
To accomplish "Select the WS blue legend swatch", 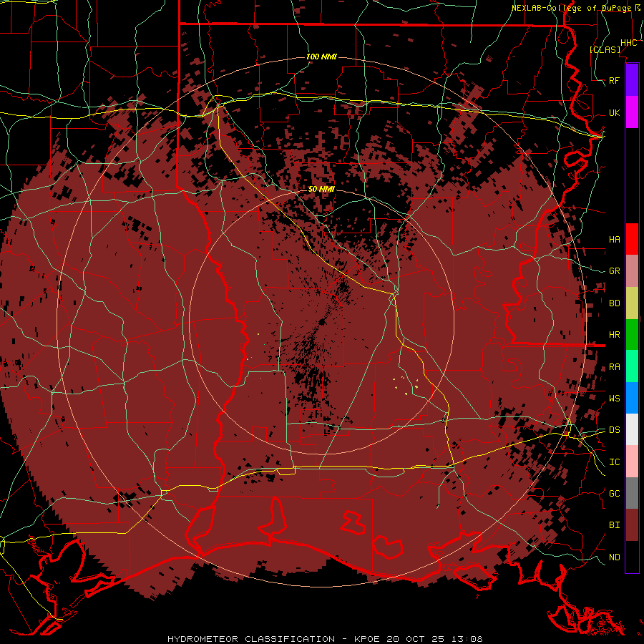I will point(632,398).
